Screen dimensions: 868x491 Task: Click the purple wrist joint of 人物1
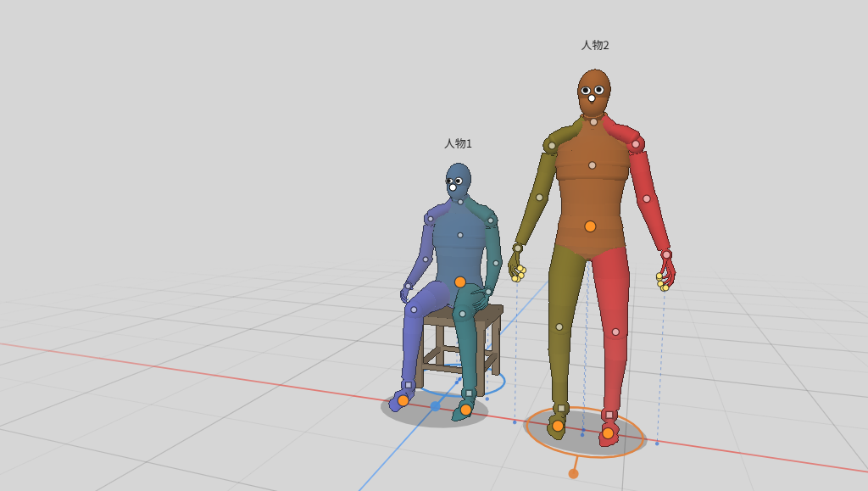(x=408, y=286)
